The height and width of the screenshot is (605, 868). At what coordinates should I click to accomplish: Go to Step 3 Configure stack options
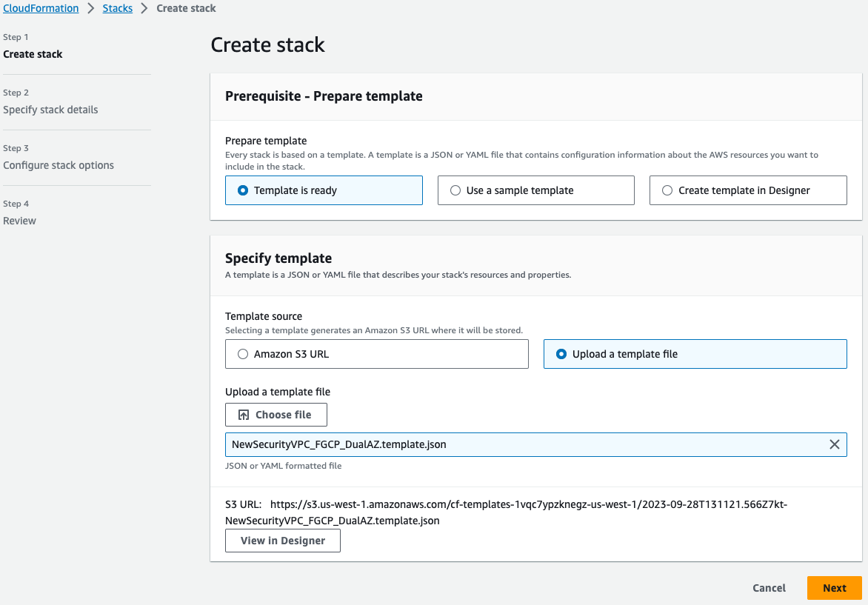click(x=58, y=165)
